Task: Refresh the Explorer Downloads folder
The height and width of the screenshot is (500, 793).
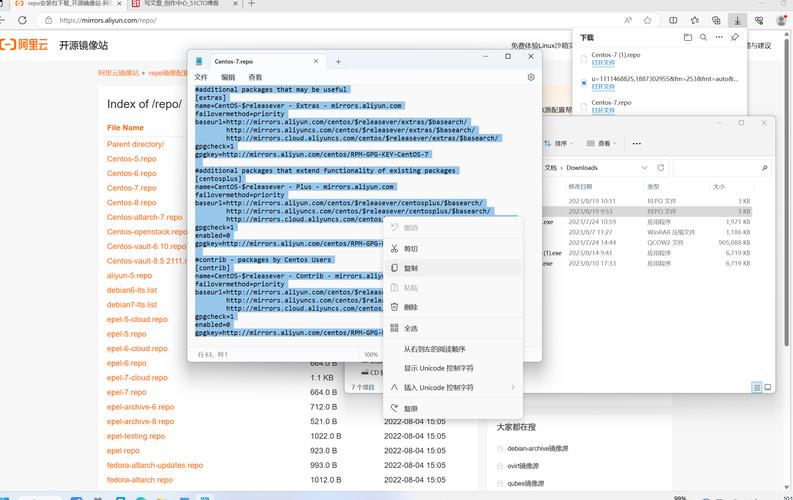Action: [x=660, y=168]
